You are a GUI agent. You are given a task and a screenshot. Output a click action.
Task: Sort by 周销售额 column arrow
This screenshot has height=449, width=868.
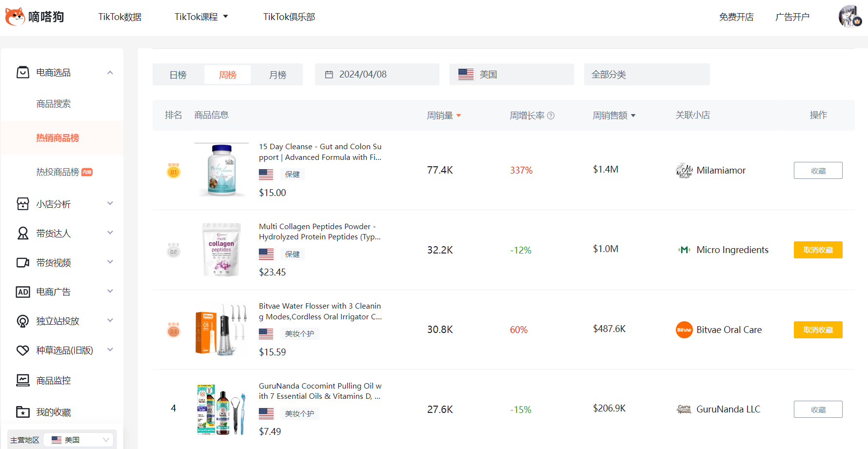633,116
